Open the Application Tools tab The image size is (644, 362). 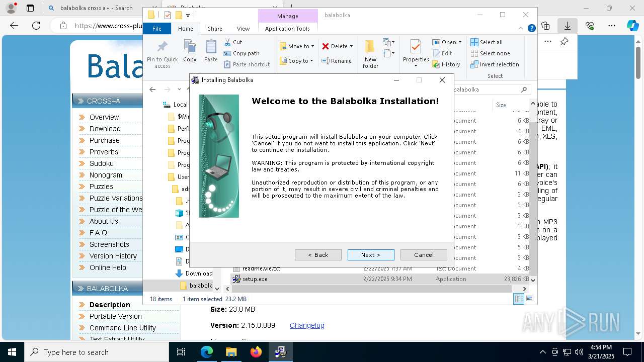(287, 29)
